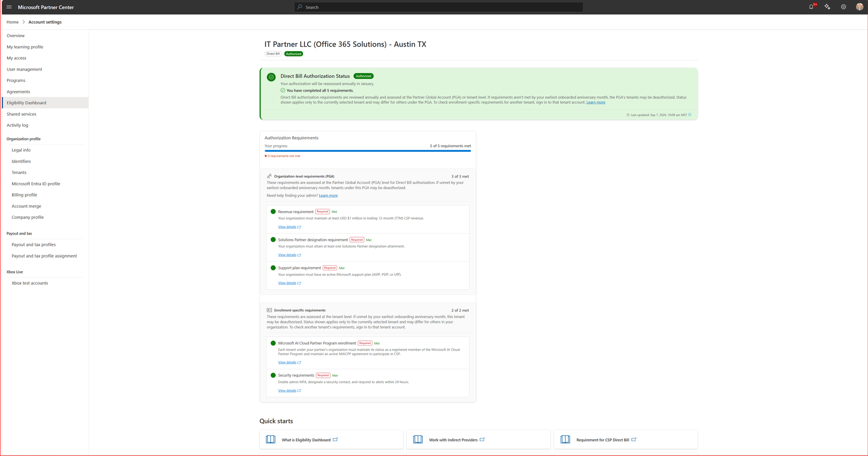Open Payout and tax profile assignment
The width and height of the screenshot is (868, 456).
click(x=45, y=256)
